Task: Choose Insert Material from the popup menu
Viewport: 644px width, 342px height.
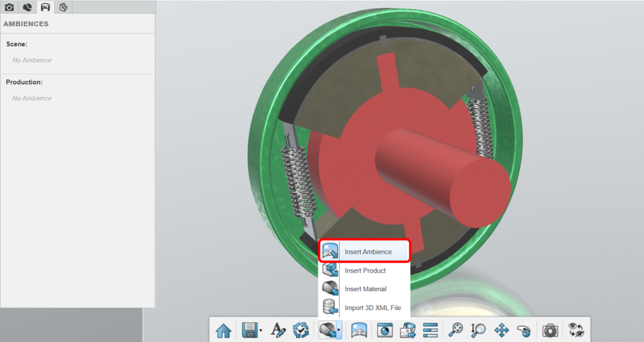Action: point(364,289)
